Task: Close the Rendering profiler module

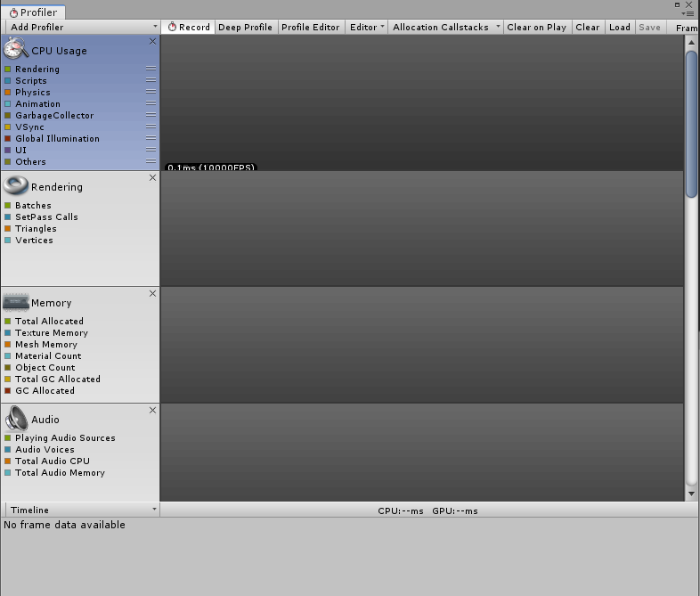Action: click(x=152, y=177)
